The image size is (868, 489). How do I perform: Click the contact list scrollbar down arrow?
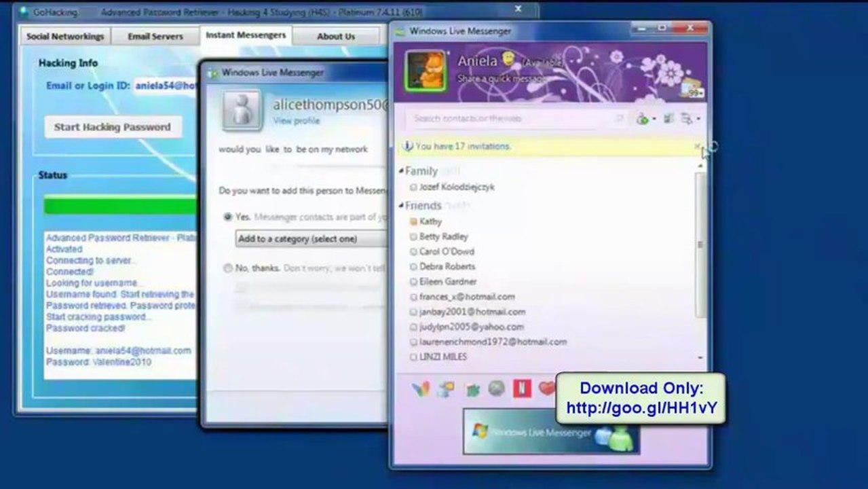point(700,357)
